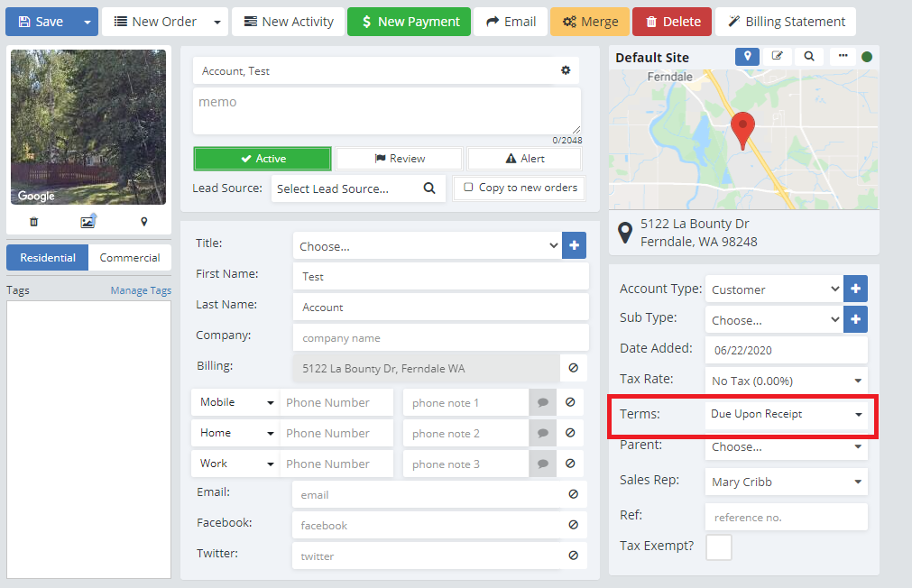Click into the First Name field

(440, 277)
